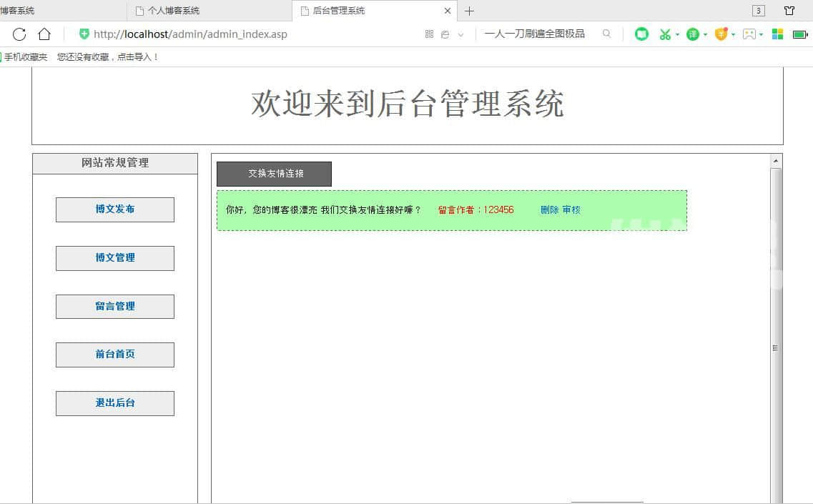This screenshot has height=504, width=813.
Task: Expand the dropdown arrow next to scissors icon
Action: [677, 34]
